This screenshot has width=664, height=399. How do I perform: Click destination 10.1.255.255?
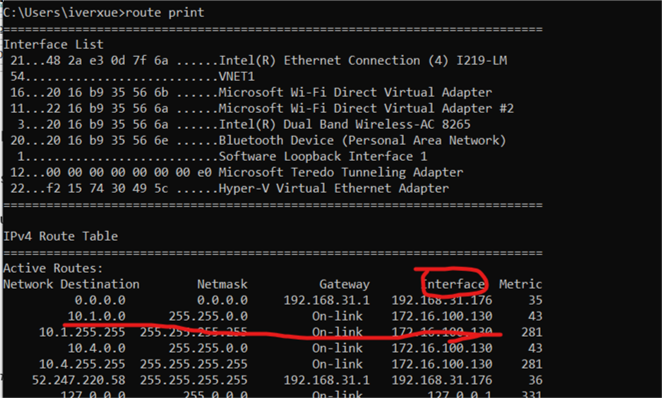coord(82,332)
